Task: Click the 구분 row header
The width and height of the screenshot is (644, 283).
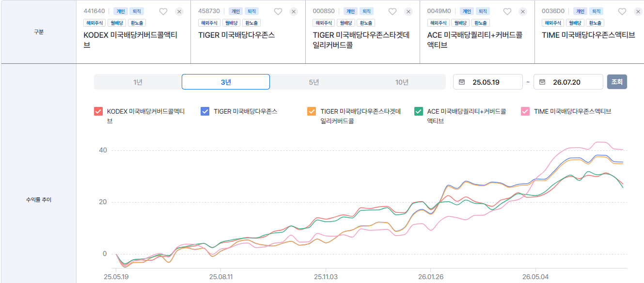Action: pyautogui.click(x=39, y=32)
